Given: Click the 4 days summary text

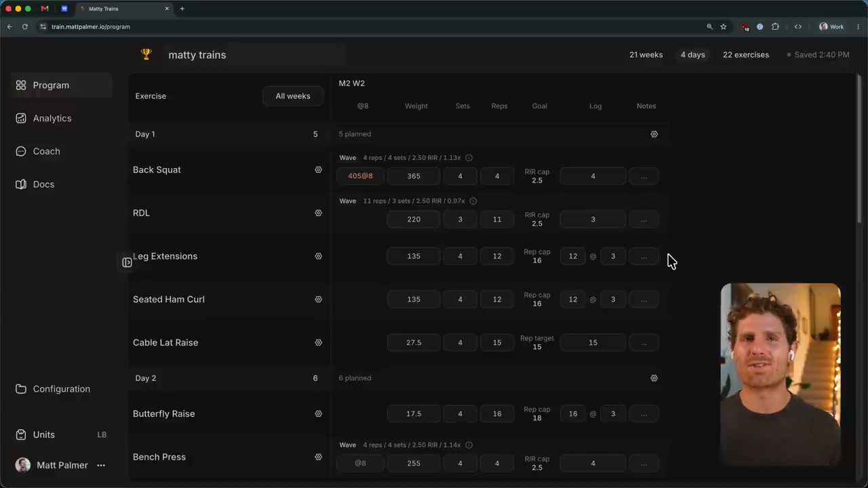Looking at the screenshot, I should pos(692,55).
